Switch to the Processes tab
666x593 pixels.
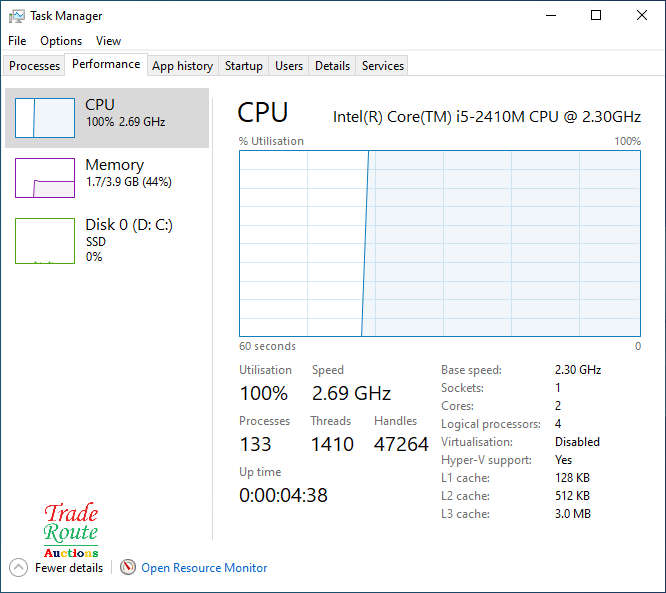(x=35, y=66)
